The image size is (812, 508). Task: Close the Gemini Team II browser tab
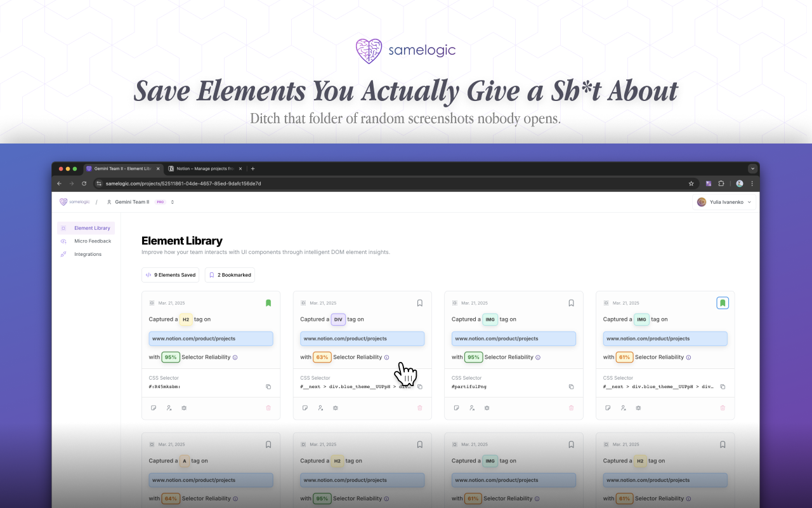tap(159, 169)
